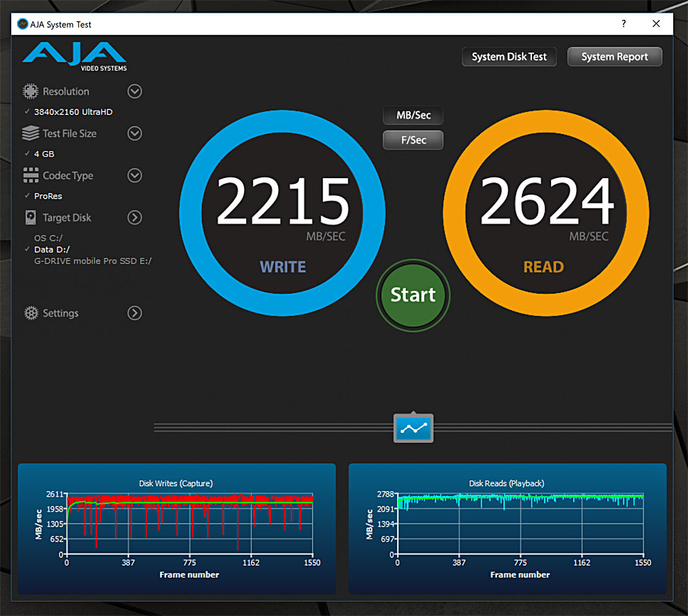Open the System Report view
The width and height of the screenshot is (688, 616).
pos(614,57)
